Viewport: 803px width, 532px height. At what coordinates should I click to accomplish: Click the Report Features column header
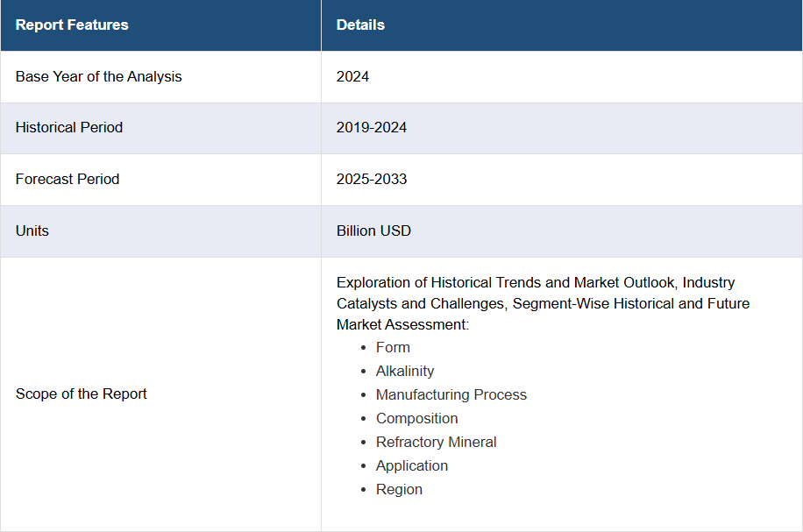[x=72, y=25]
